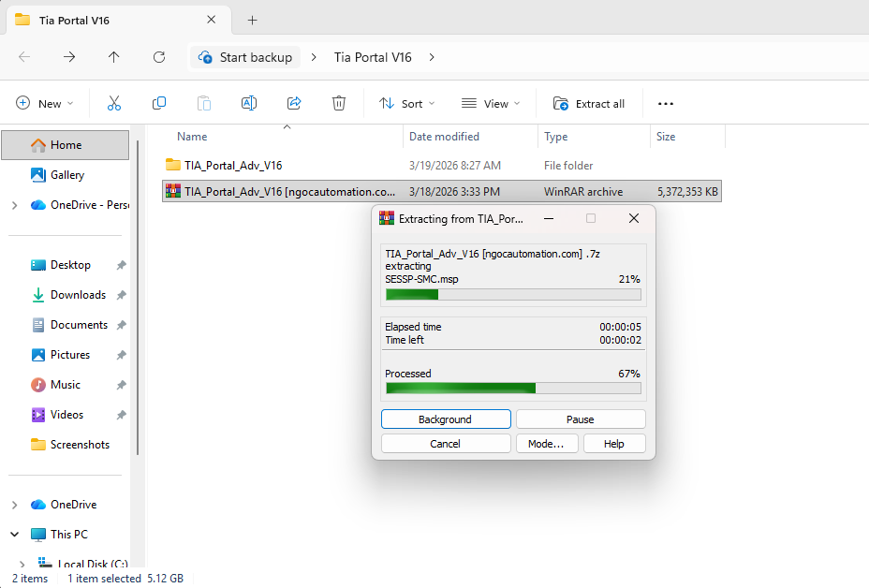Click the Copy icon in toolbar
869x588 pixels.
pos(159,103)
